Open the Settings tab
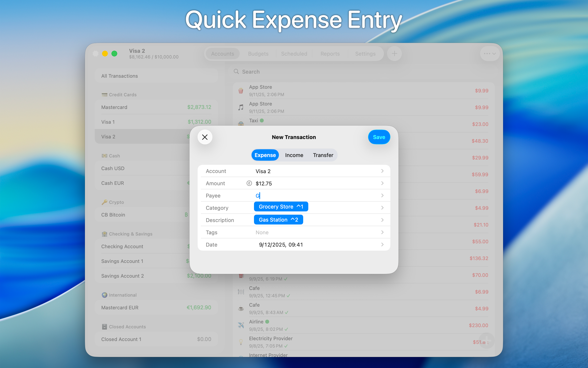Image resolution: width=588 pixels, height=368 pixels. pos(365,54)
